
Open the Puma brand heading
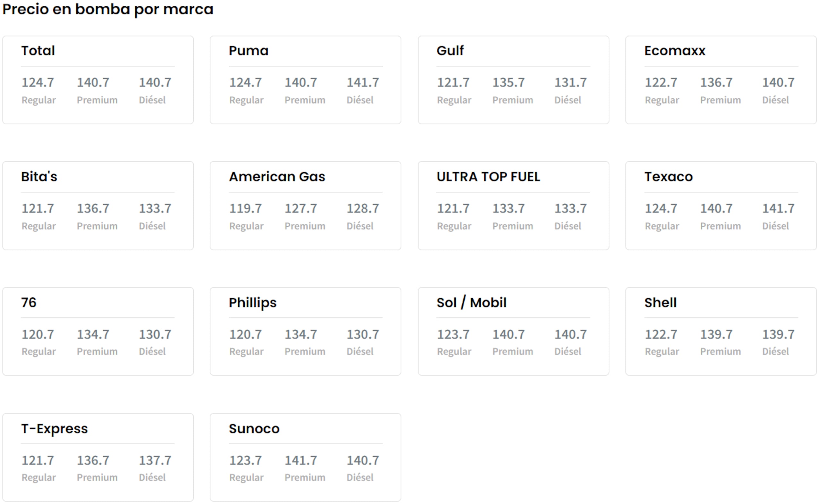click(x=249, y=51)
